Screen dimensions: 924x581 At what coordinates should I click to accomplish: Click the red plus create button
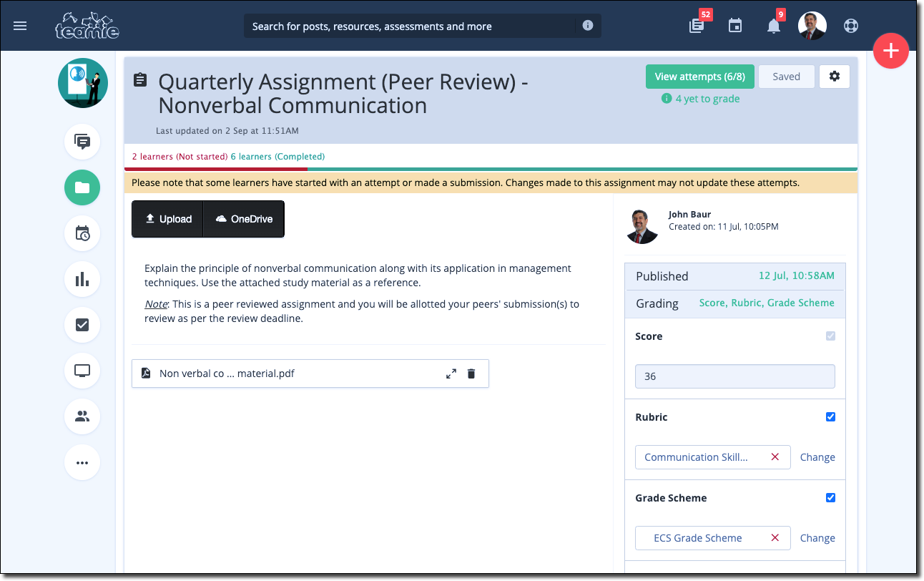890,51
